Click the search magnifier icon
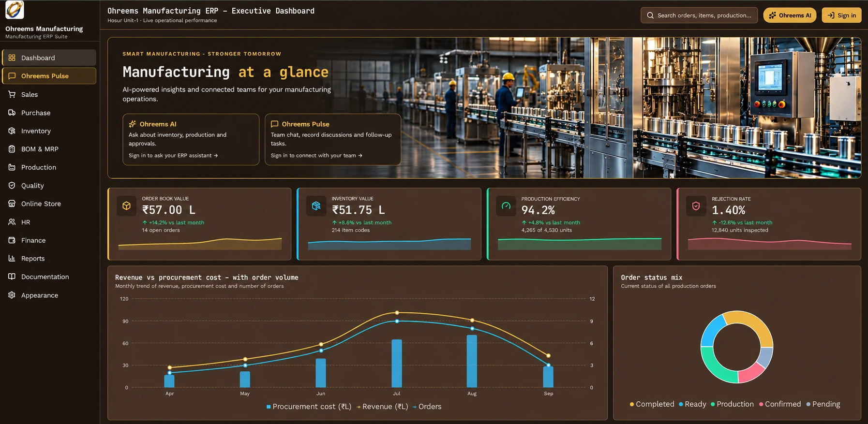 pos(650,15)
